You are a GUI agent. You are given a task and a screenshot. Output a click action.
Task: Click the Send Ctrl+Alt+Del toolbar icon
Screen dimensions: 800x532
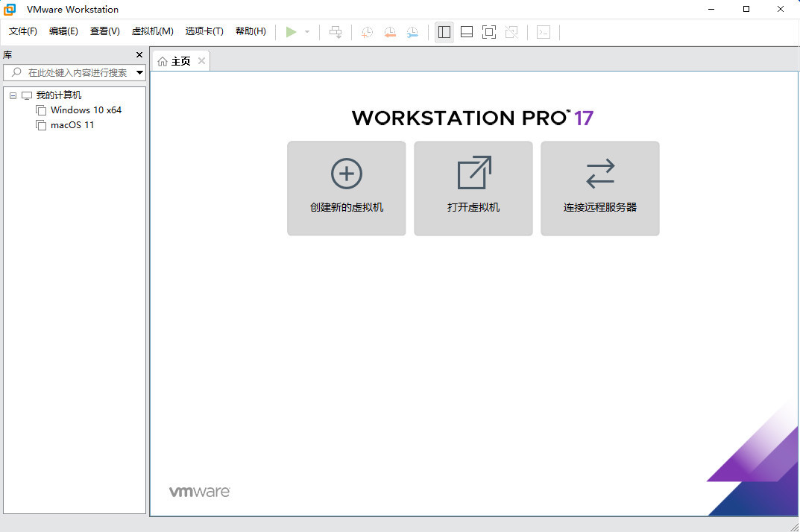pyautogui.click(x=336, y=32)
